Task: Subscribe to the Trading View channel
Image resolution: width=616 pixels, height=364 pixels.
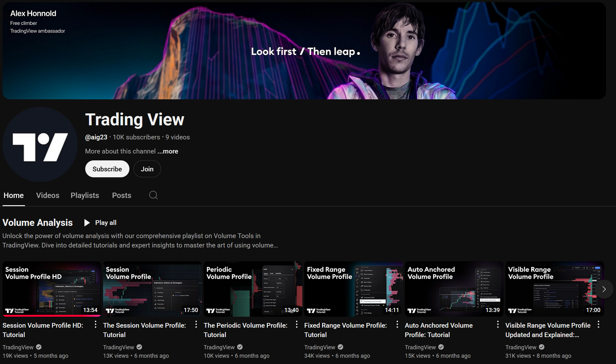Action: (x=107, y=169)
